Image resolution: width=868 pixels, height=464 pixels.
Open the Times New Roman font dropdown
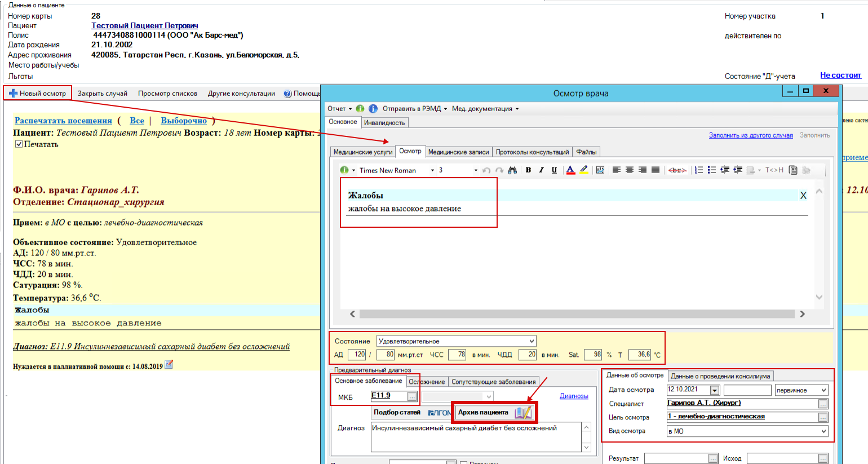point(432,170)
